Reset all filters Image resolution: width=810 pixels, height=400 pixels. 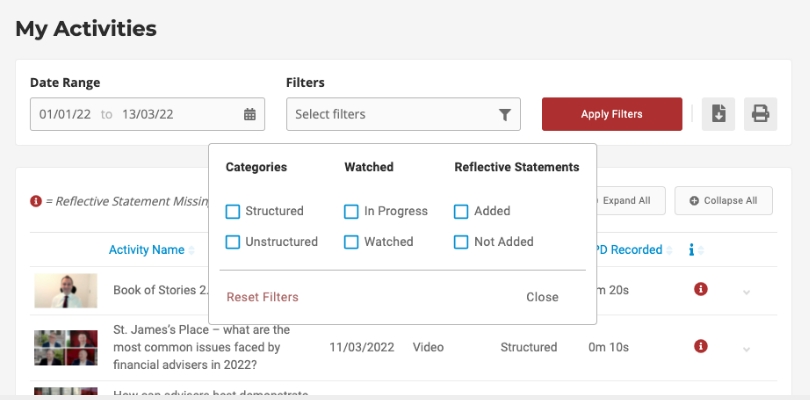[x=262, y=297]
